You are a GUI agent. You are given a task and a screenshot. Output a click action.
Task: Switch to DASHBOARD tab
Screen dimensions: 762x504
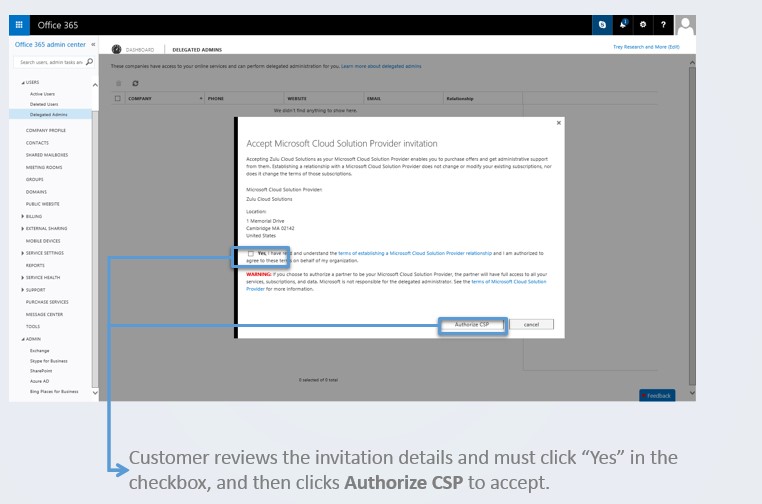tap(139, 50)
